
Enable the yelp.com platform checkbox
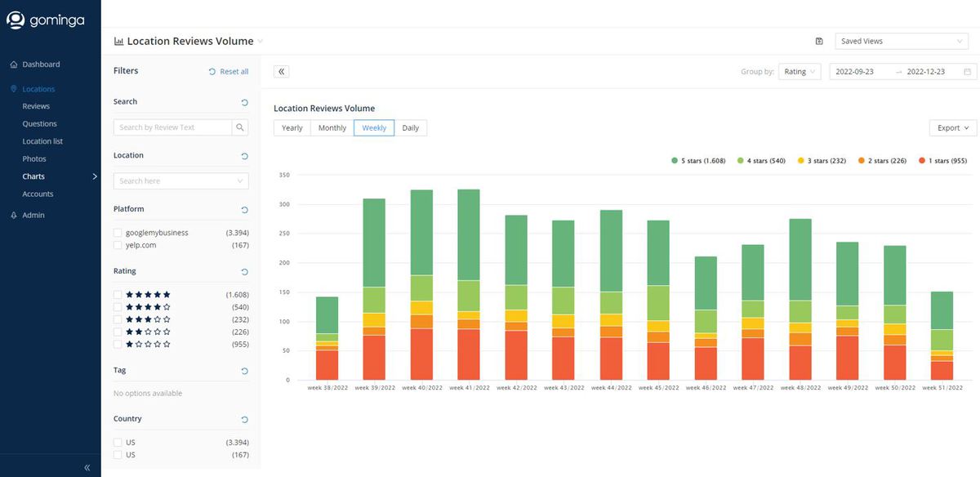118,245
